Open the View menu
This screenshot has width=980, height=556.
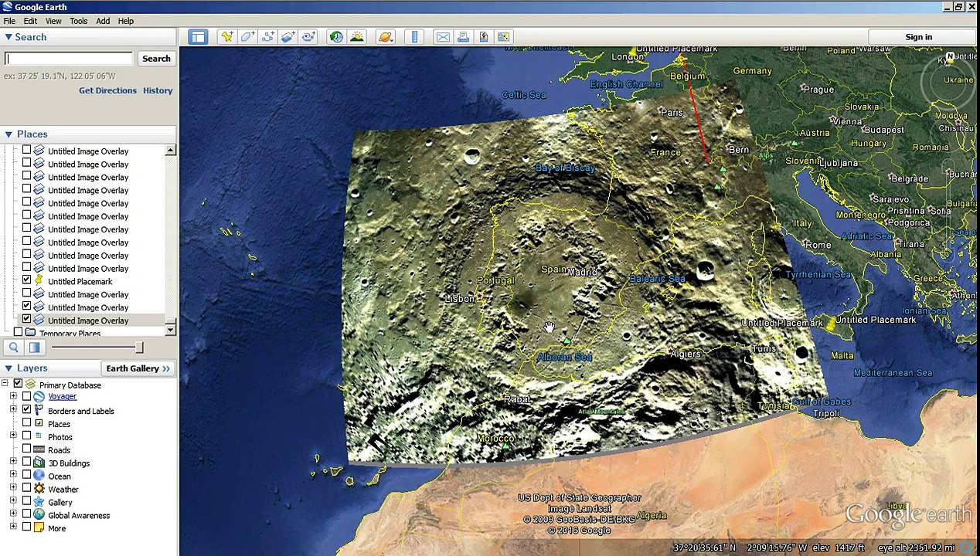(x=53, y=21)
